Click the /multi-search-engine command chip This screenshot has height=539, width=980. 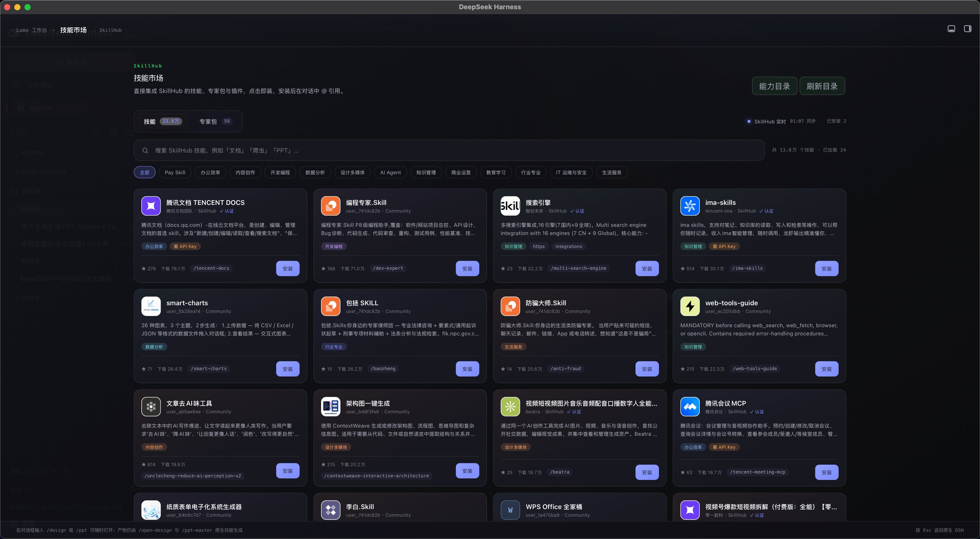579,268
